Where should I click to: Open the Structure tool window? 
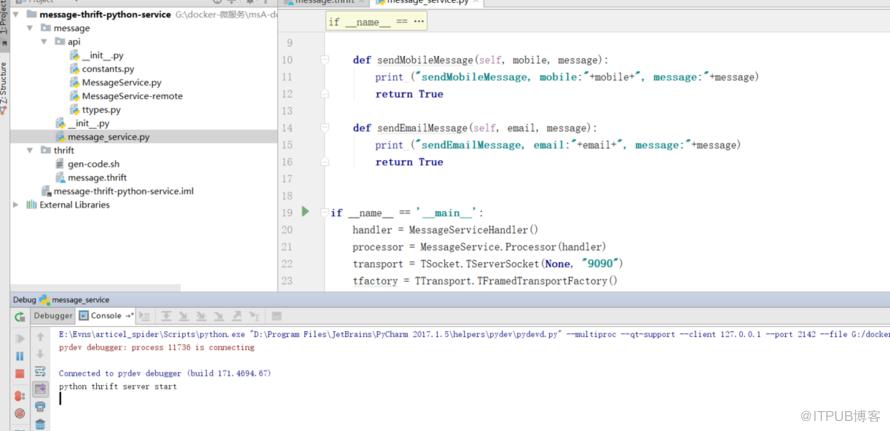pyautogui.click(x=4, y=88)
